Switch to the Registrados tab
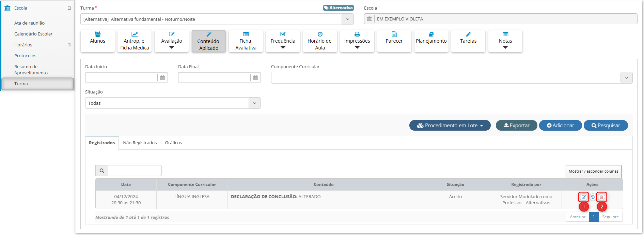 coord(102,143)
